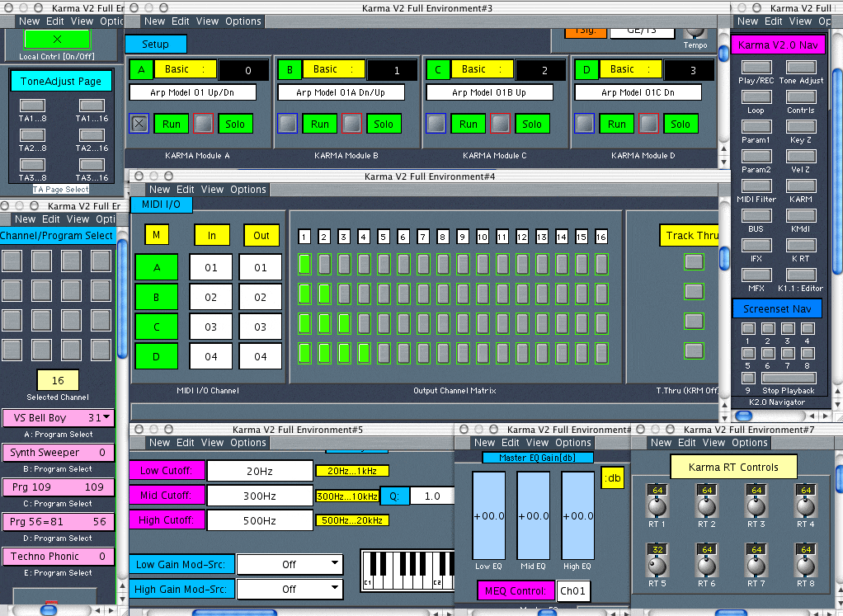Open the Low Gain Mod-Src dropdown
The image size is (843, 616).
tap(289, 564)
